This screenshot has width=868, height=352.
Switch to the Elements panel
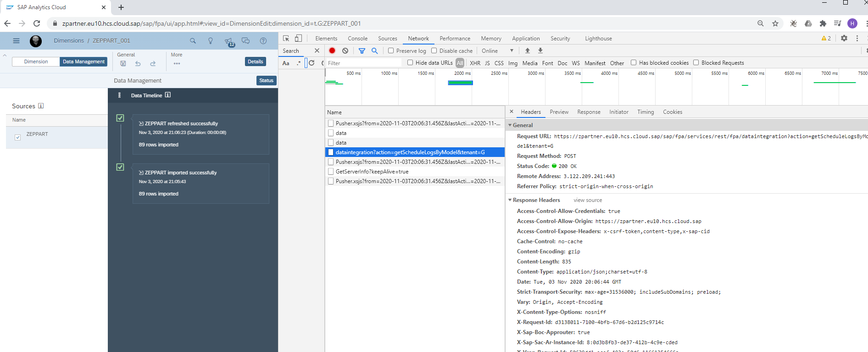pos(326,39)
